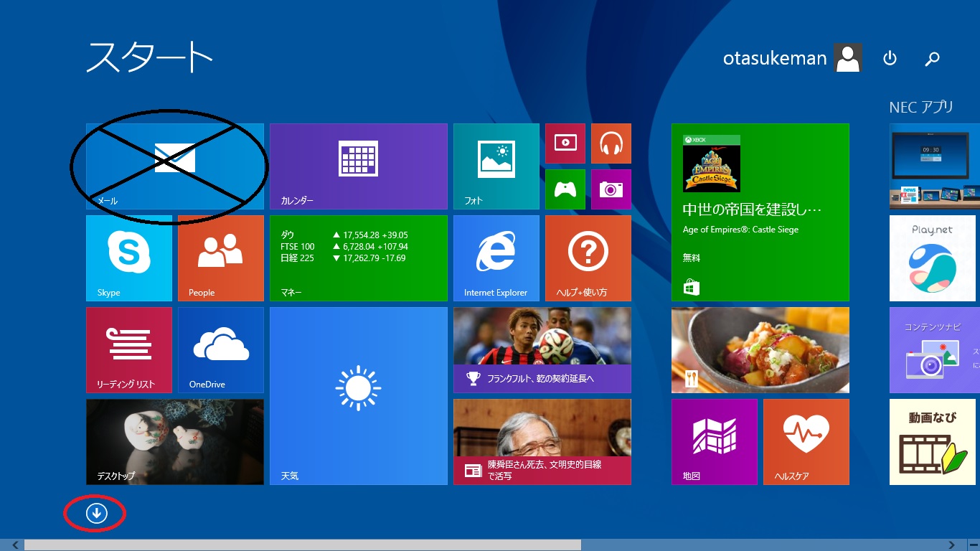Click the NEC アプリ group heading

pos(921,107)
